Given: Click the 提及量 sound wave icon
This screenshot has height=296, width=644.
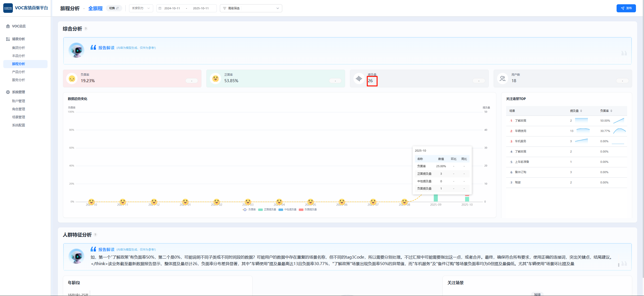Looking at the screenshot, I should 359,79.
